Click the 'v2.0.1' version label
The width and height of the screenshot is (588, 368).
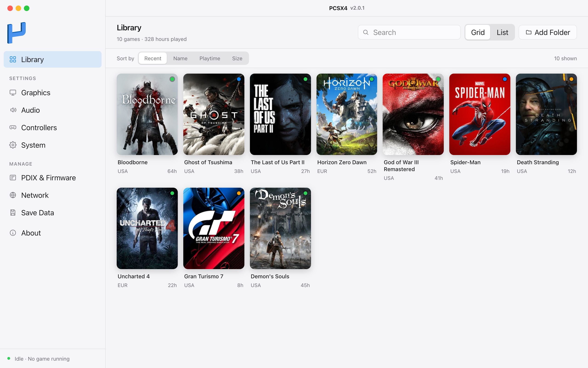(x=357, y=8)
